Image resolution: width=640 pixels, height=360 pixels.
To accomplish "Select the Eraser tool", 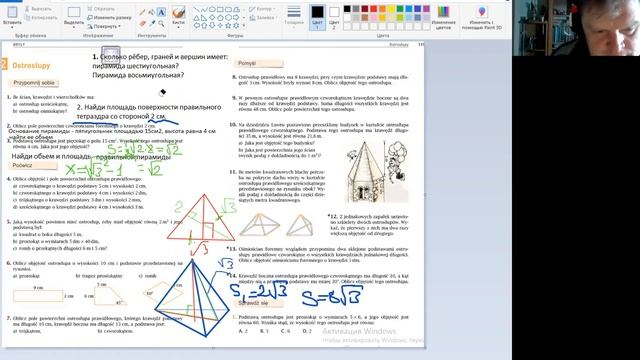I will 142,23.
